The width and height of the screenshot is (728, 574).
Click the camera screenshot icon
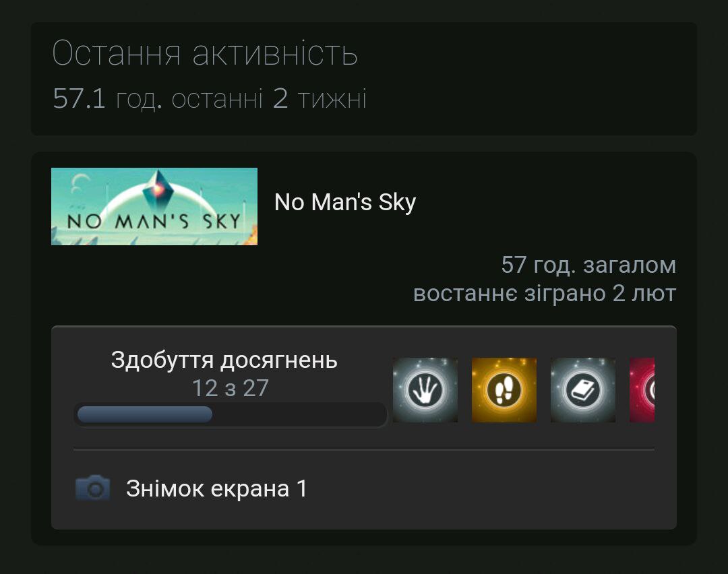pos(93,488)
